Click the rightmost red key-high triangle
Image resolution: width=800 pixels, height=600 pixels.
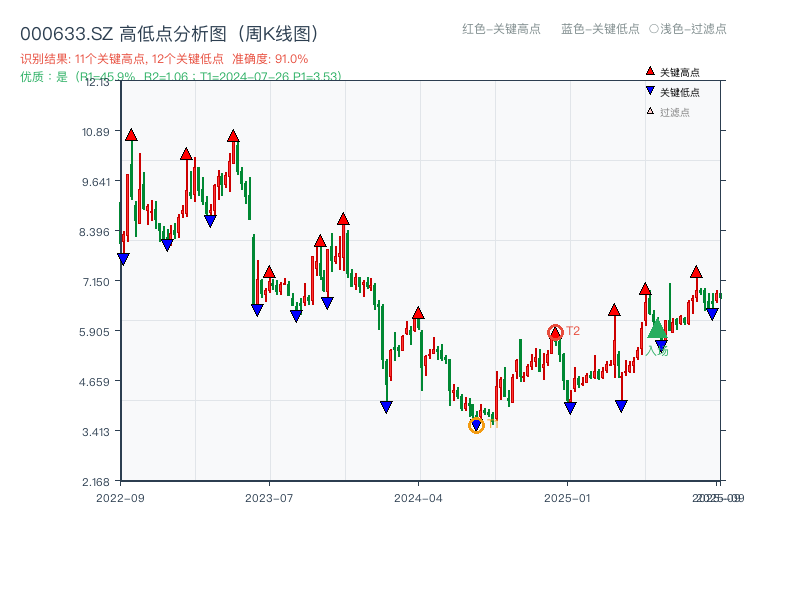coord(695,271)
